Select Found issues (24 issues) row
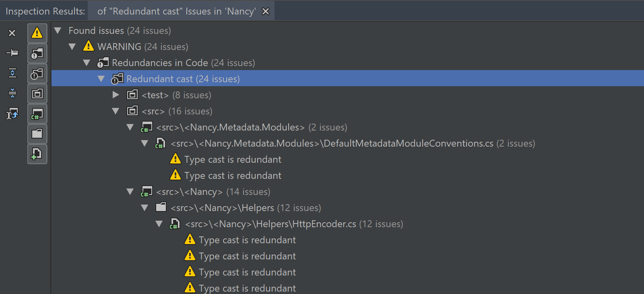The width and height of the screenshot is (644, 294). pos(348,31)
